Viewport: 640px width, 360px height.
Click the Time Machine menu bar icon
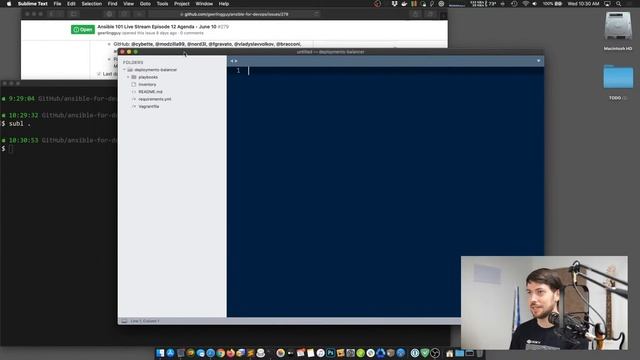[514, 4]
